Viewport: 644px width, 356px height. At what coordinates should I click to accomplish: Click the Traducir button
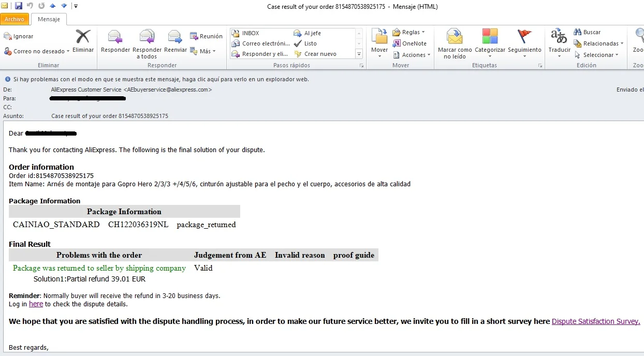tap(559, 42)
